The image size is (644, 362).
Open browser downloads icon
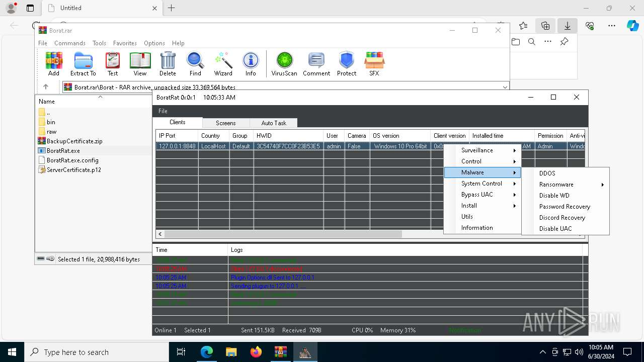(567, 26)
